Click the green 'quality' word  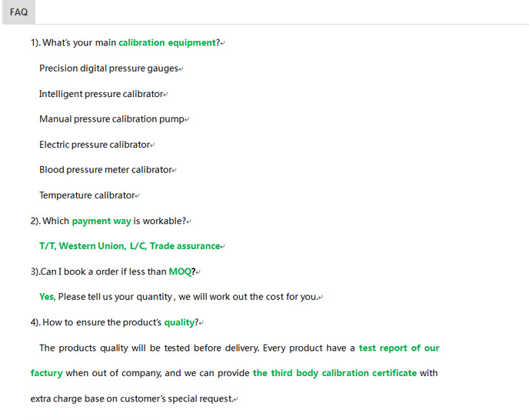pyautogui.click(x=179, y=323)
